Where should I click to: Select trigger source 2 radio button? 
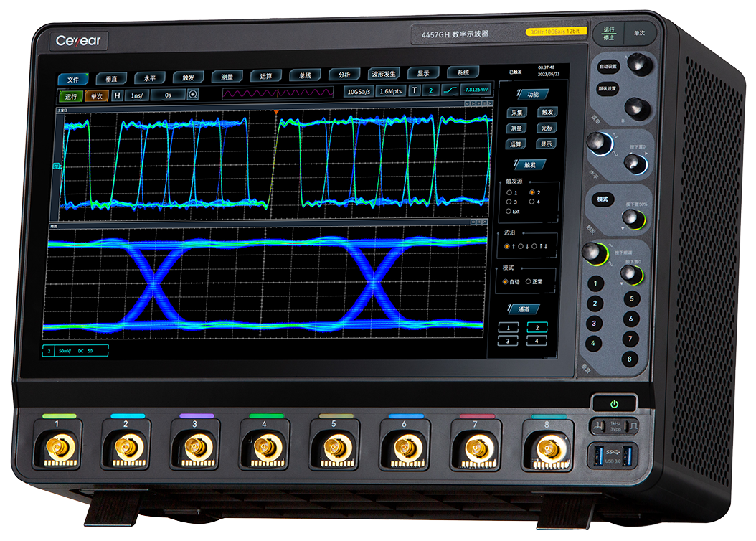[x=532, y=192]
